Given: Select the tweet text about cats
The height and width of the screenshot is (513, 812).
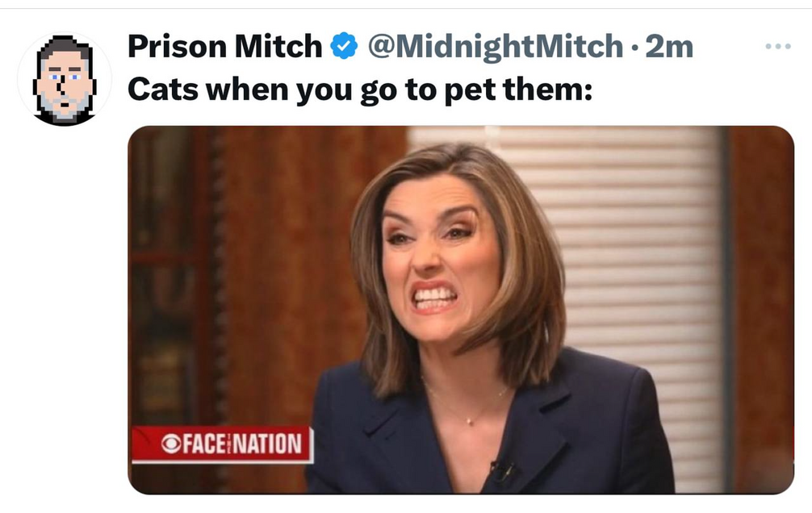Looking at the screenshot, I should (360, 90).
